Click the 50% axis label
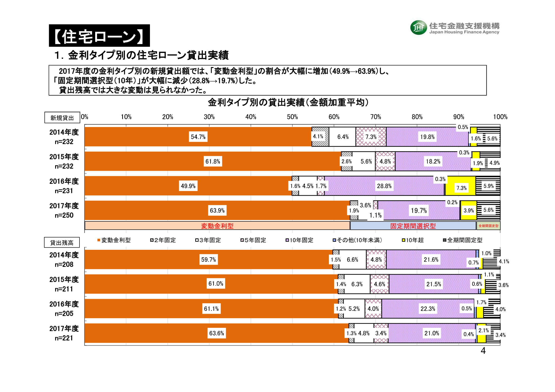The image size is (555, 392). [x=292, y=117]
